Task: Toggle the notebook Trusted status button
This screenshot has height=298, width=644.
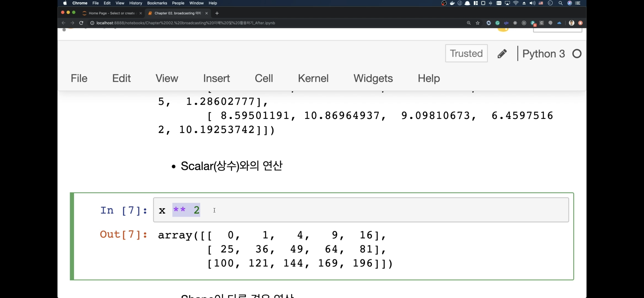Action: (466, 53)
